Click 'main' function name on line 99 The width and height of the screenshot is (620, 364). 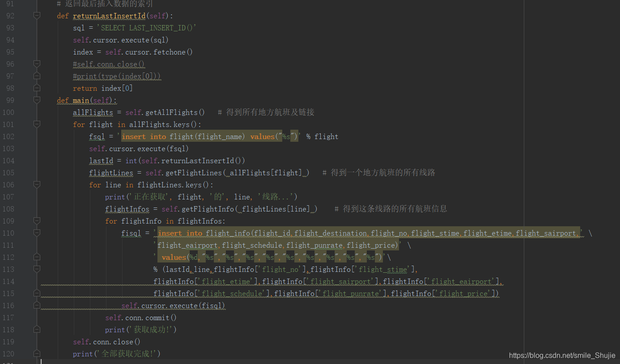tap(81, 100)
